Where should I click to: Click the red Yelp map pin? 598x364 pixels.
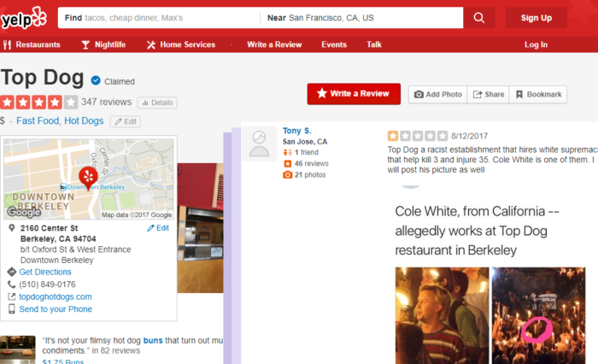click(88, 178)
